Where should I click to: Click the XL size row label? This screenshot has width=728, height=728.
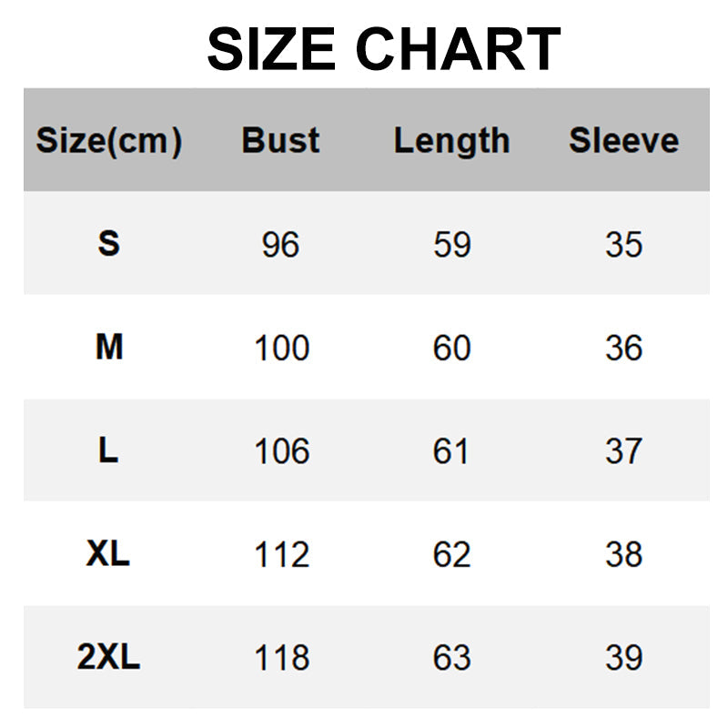click(x=108, y=553)
